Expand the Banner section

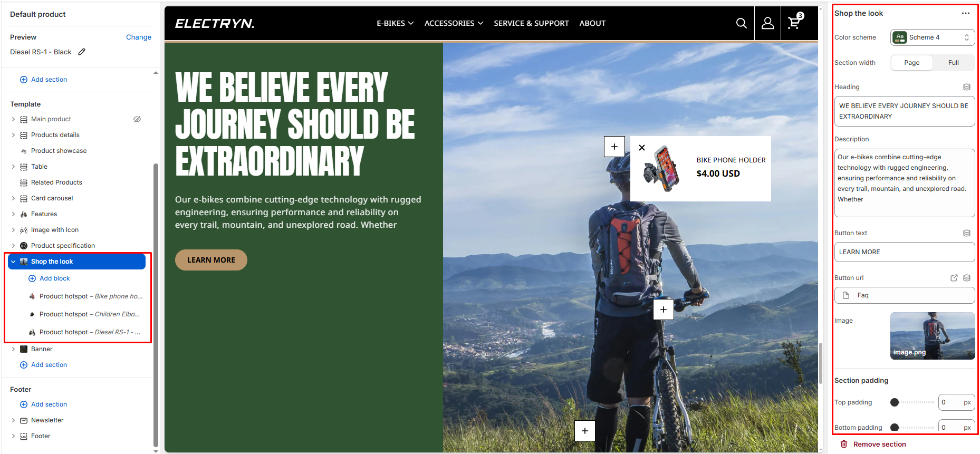[13, 349]
